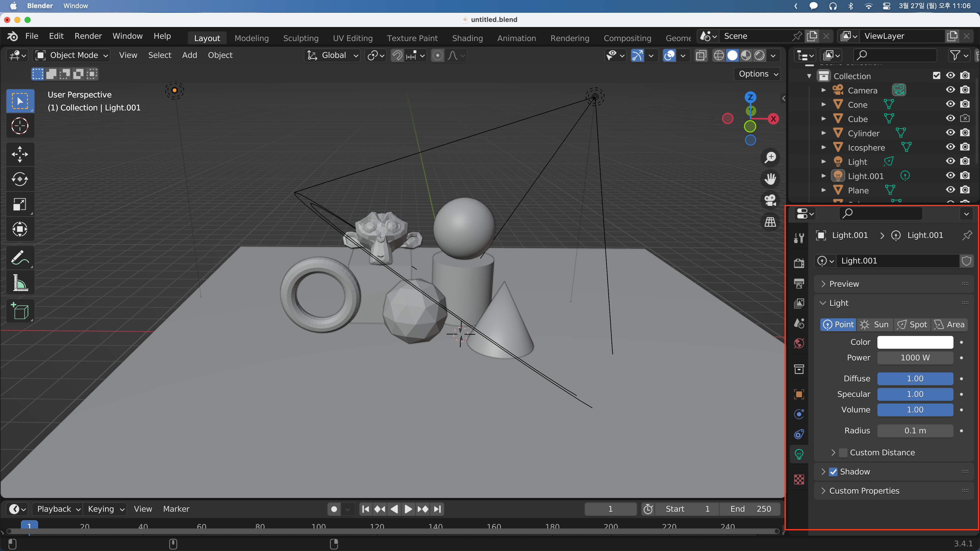Viewport: 980px width, 551px height.
Task: Open the View Layer properties tab
Action: click(x=799, y=304)
